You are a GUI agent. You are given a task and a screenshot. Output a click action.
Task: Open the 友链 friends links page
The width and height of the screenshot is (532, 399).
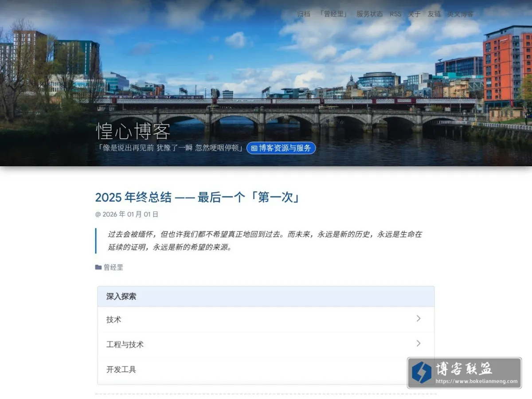click(434, 14)
